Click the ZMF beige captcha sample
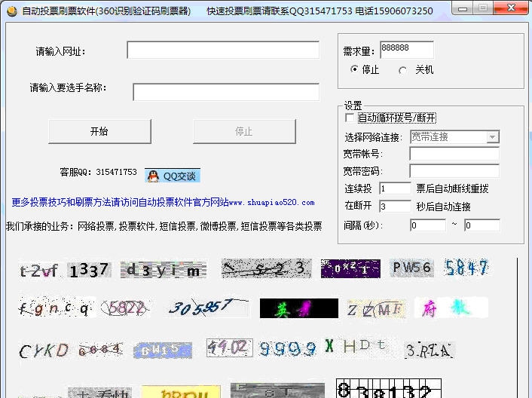 [x=376, y=310]
